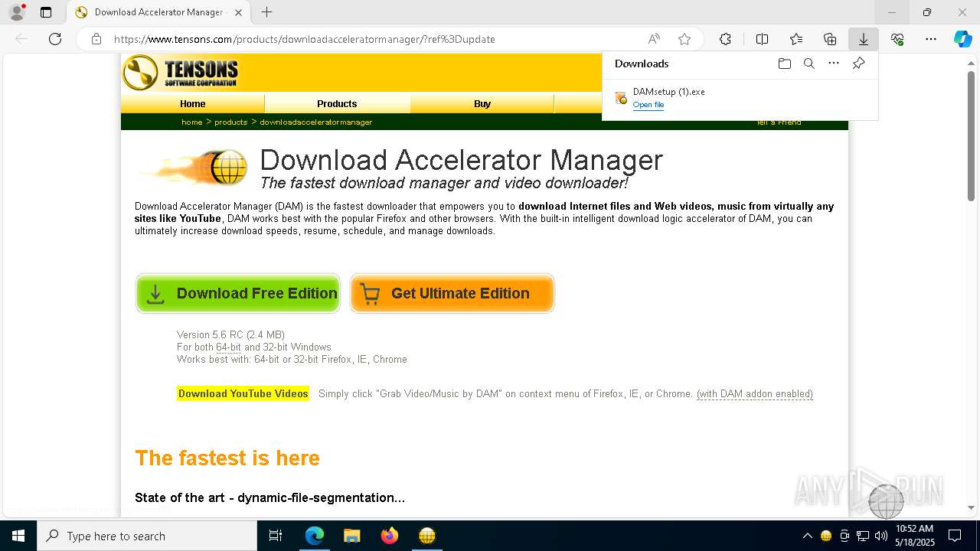This screenshot has height=551, width=980.
Task: Pin the Downloads panel
Action: click(x=858, y=64)
